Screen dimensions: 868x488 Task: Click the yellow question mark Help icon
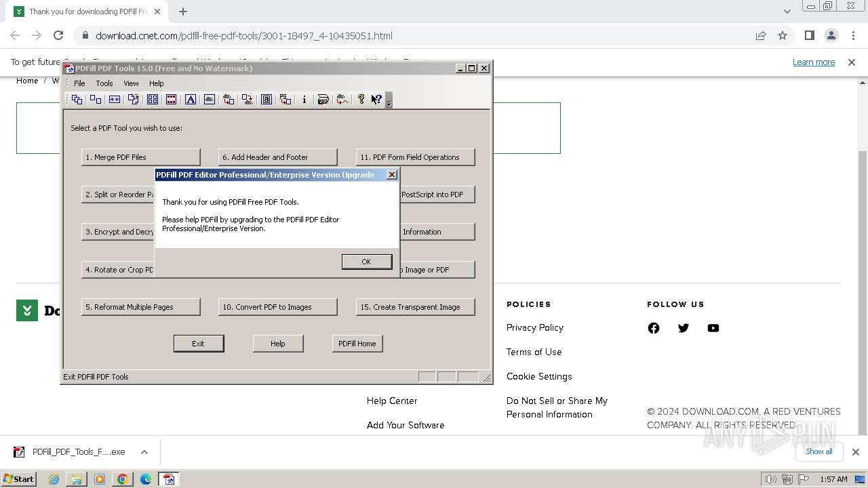pyautogui.click(x=361, y=100)
